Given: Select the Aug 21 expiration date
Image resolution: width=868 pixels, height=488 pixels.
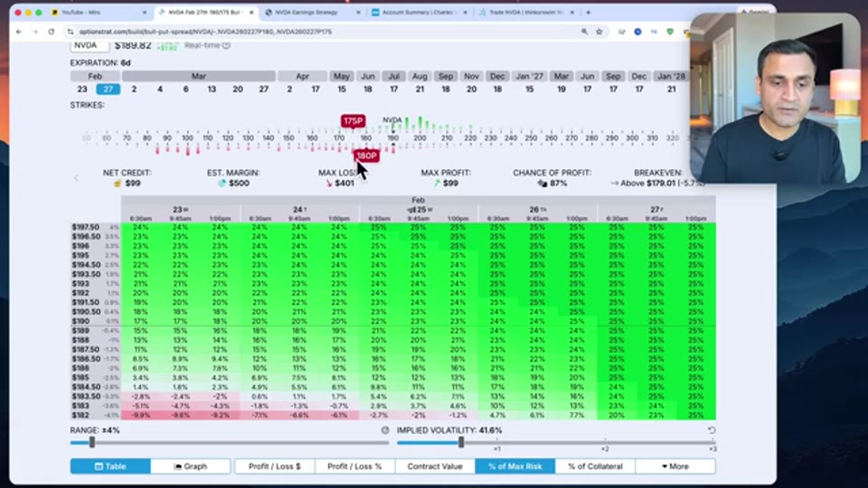Looking at the screenshot, I should tap(420, 89).
